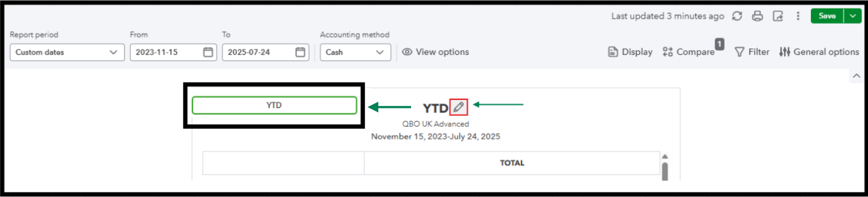Open the Display menu

(x=630, y=52)
